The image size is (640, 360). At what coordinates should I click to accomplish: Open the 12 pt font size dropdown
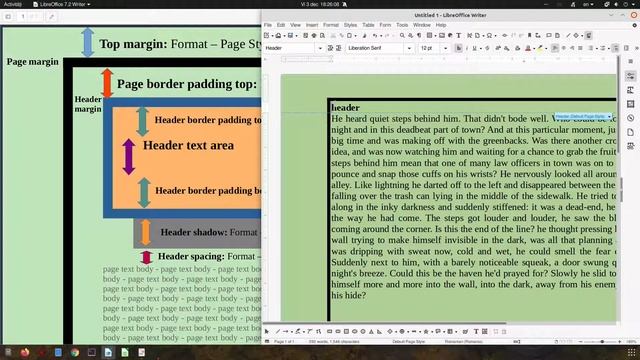click(x=445, y=48)
